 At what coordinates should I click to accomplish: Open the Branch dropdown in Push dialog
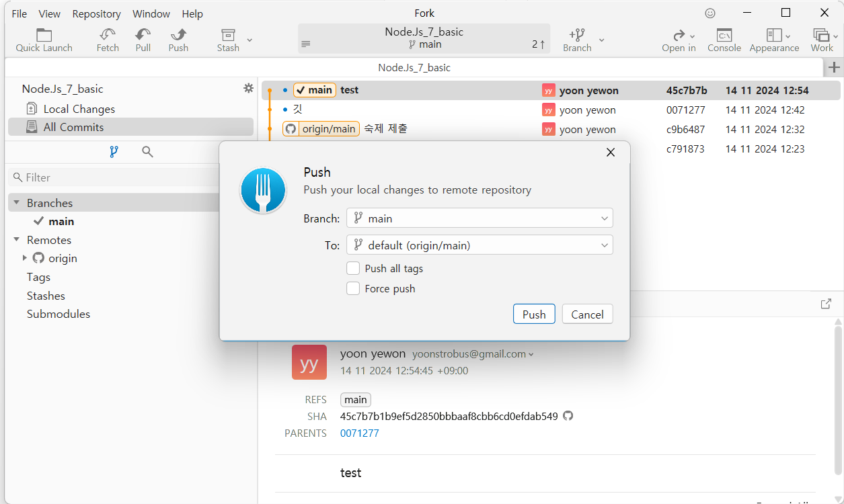[479, 218]
